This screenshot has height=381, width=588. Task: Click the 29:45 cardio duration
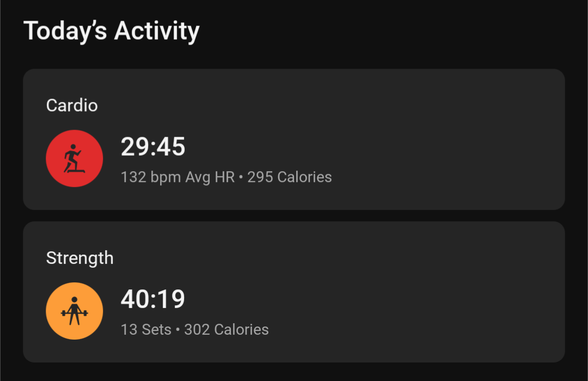(x=153, y=147)
